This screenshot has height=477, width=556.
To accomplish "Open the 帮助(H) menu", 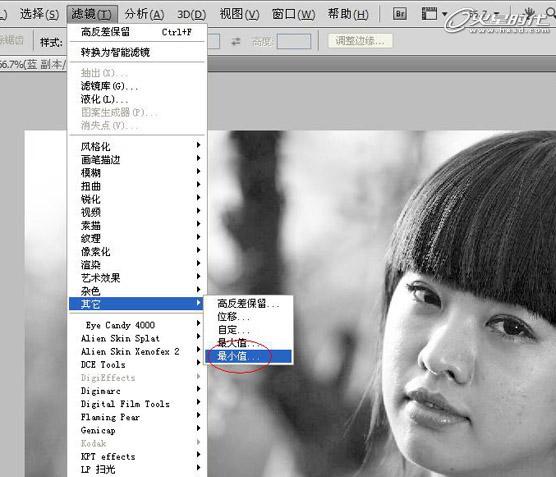I will (348, 14).
